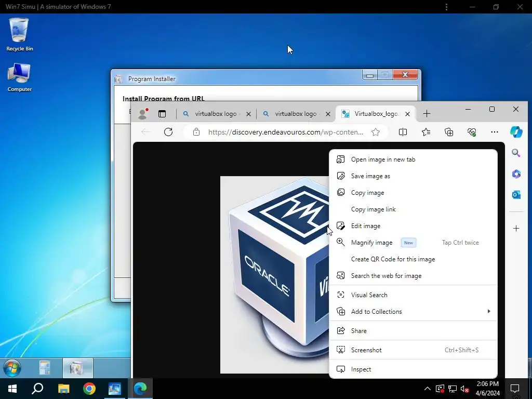The width and height of the screenshot is (532, 399).
Task: Open the Computer desktop icon
Action: click(x=19, y=77)
